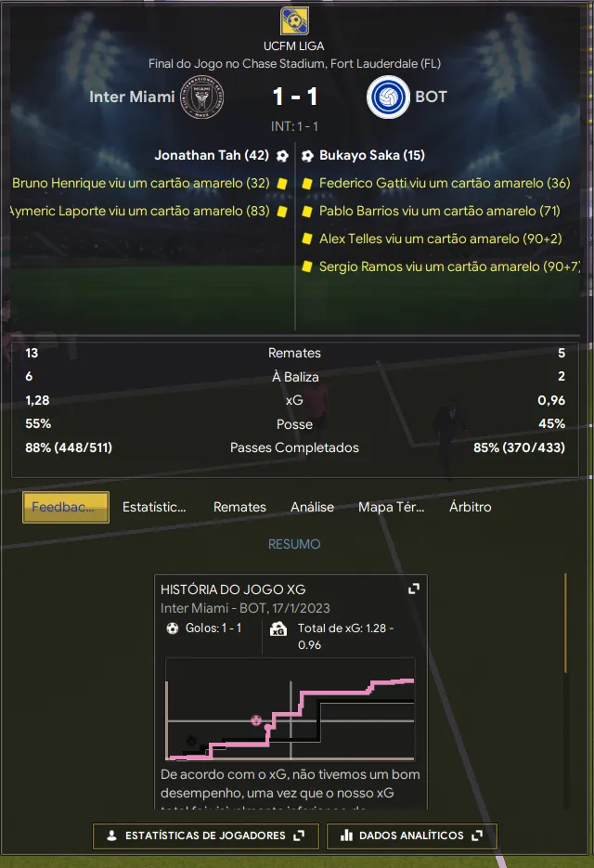The width and height of the screenshot is (594, 868).
Task: Expand the História do Jogo xG panel
Action: 414,589
